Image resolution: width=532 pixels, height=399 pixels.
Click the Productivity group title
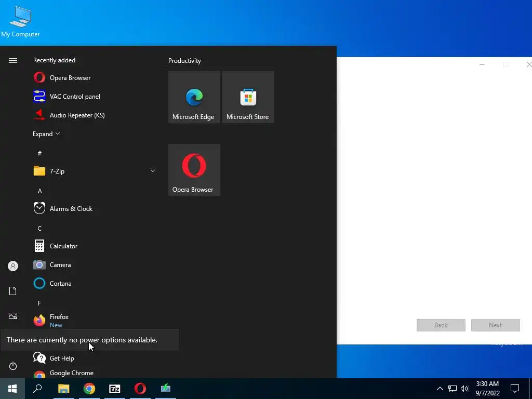[184, 61]
